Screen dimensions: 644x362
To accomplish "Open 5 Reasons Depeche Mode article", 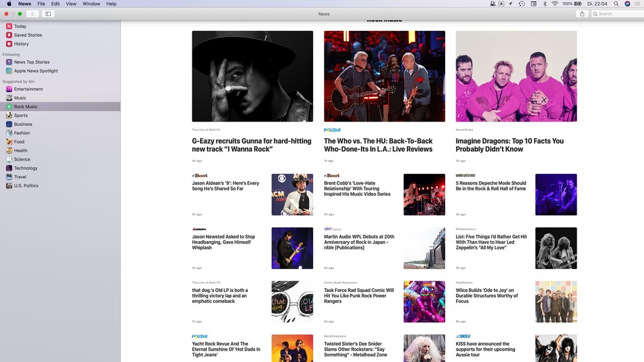I will 491,186.
